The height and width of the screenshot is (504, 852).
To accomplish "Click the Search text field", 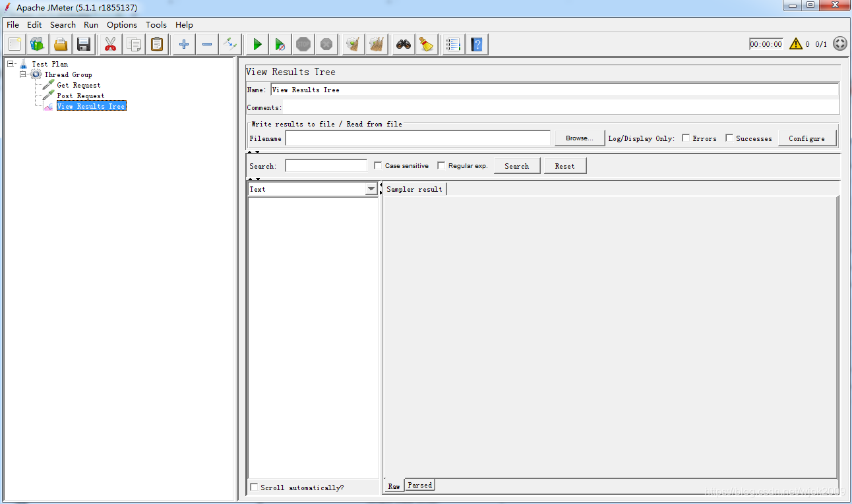I will 326,165.
